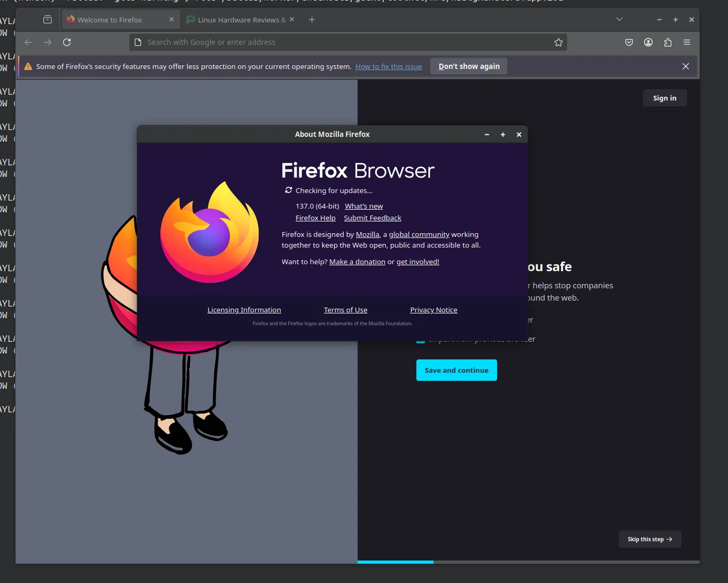Dismiss the security warning notification bar
This screenshot has height=583, width=728.
click(x=686, y=66)
